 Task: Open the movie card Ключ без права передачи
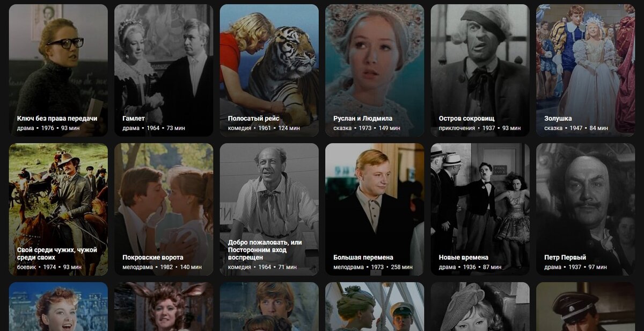58,70
